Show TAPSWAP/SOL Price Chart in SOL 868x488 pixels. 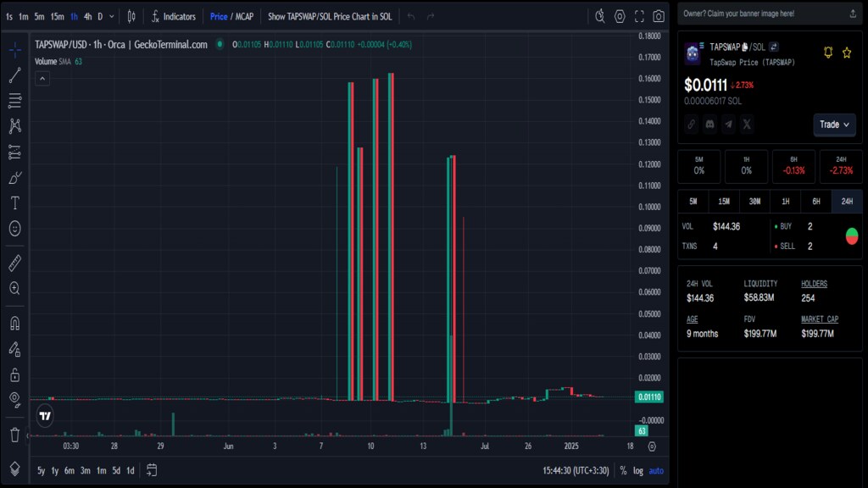(x=330, y=17)
